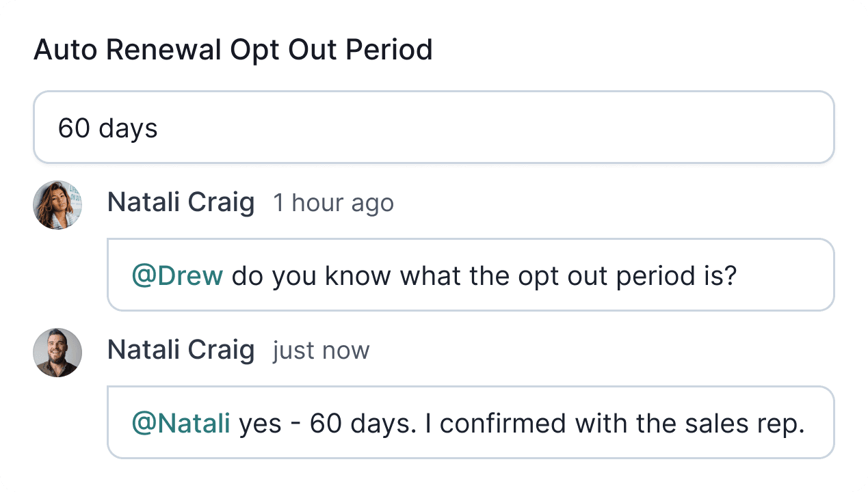Select the Auto Renewal Opt Out Period title
The width and height of the screenshot is (868, 492).
pyautogui.click(x=233, y=49)
